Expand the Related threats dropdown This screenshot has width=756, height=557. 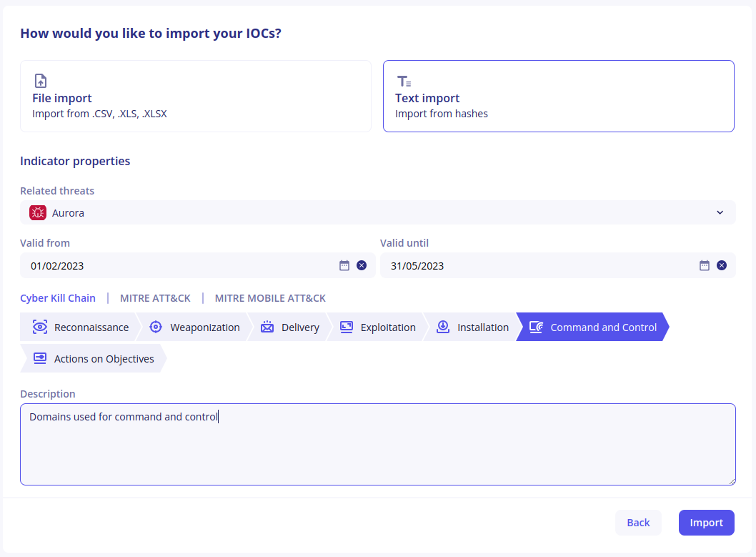pyautogui.click(x=720, y=212)
